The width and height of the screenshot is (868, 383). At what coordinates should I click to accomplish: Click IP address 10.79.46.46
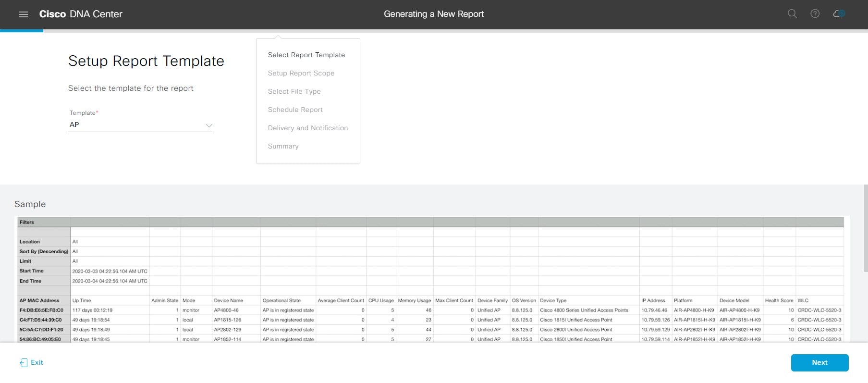pos(654,310)
